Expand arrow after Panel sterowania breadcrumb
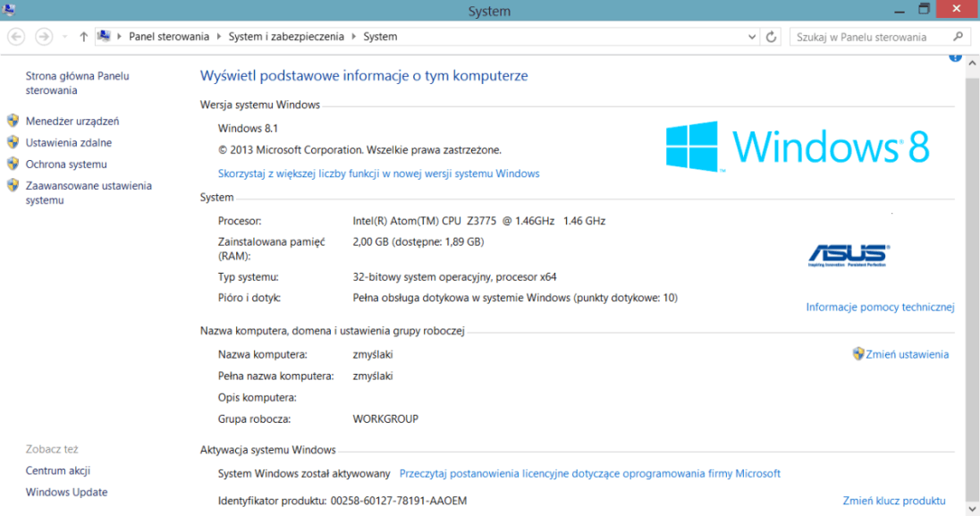Screen dimensions: 980x516 [219, 37]
